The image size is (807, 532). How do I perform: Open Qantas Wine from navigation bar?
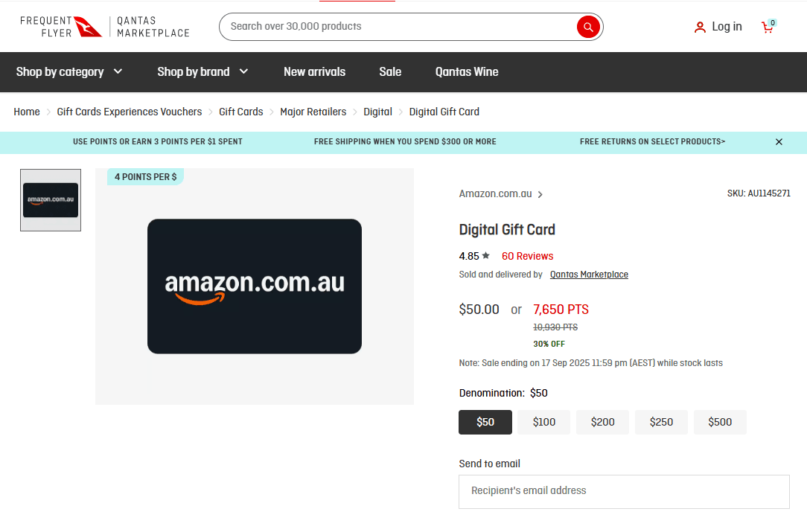pyautogui.click(x=467, y=72)
